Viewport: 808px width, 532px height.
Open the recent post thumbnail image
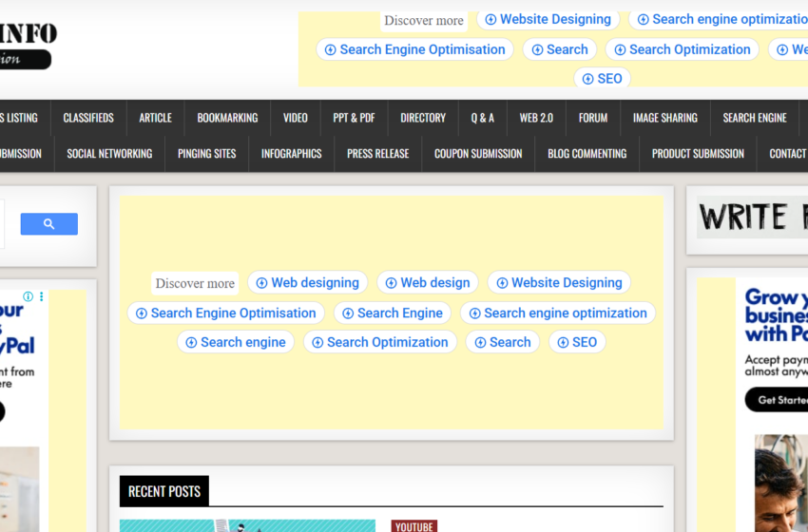(x=247, y=525)
